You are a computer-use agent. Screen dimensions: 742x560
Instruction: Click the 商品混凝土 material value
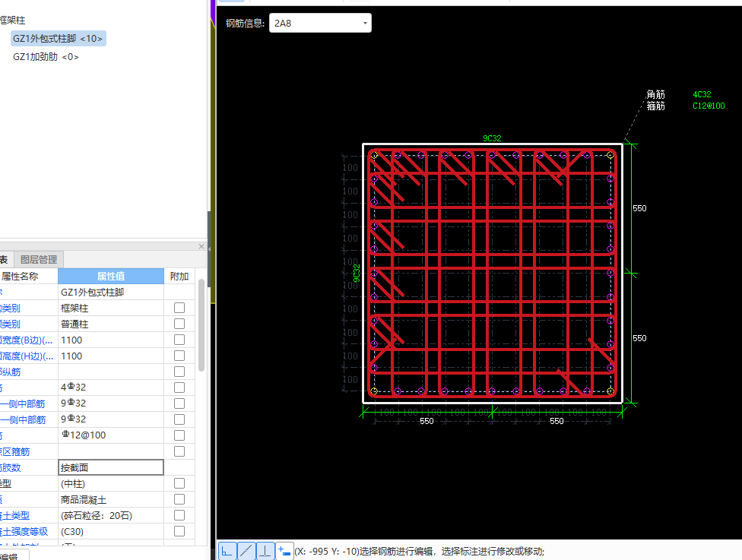coord(111,499)
